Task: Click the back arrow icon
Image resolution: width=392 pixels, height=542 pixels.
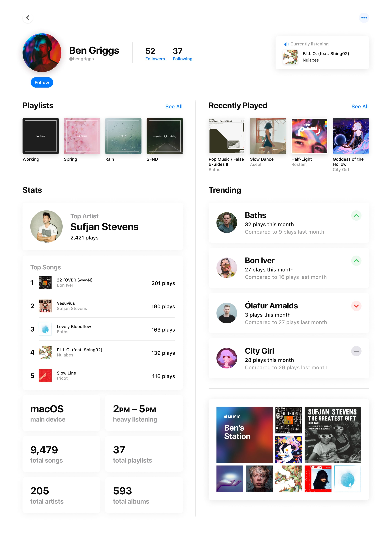Action: tap(28, 18)
